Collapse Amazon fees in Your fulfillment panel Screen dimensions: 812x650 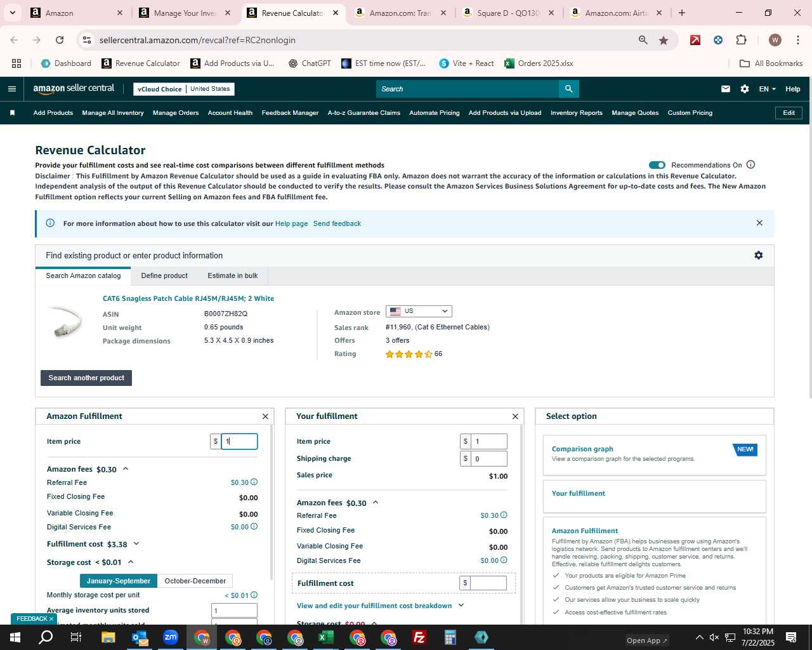376,503
